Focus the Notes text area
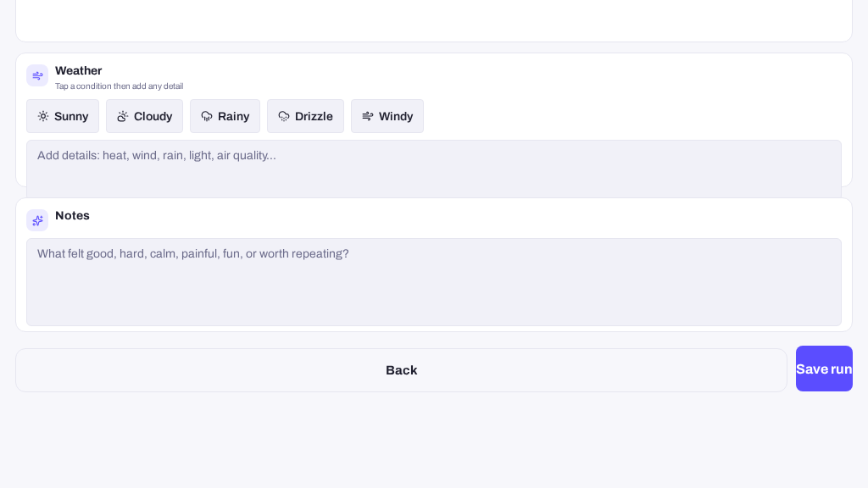868x488 pixels. point(434,282)
